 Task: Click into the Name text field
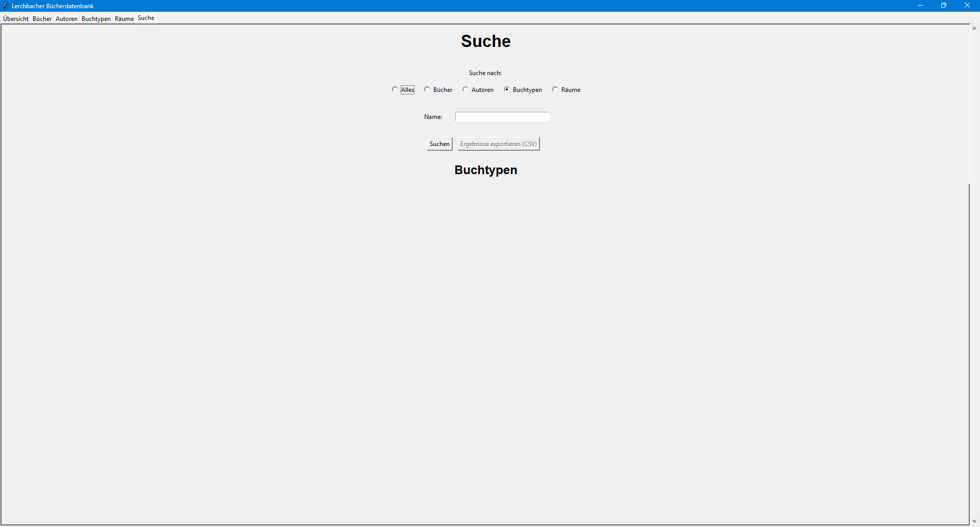(x=502, y=117)
